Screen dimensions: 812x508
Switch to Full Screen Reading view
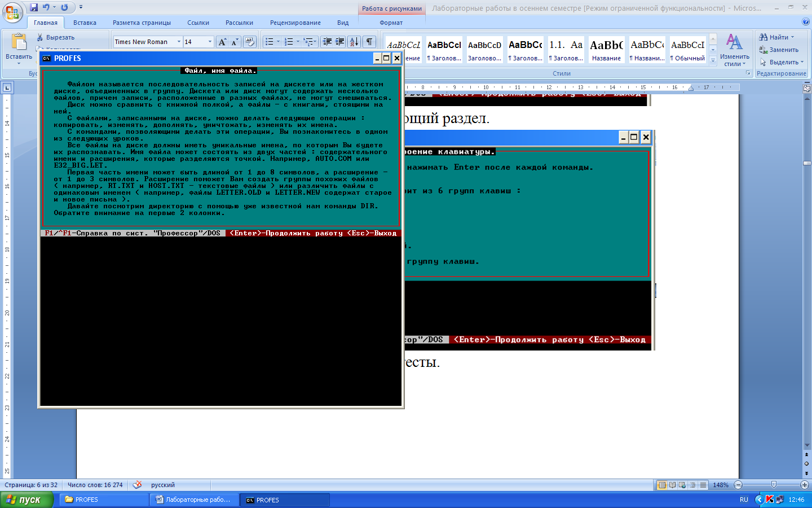click(672, 485)
